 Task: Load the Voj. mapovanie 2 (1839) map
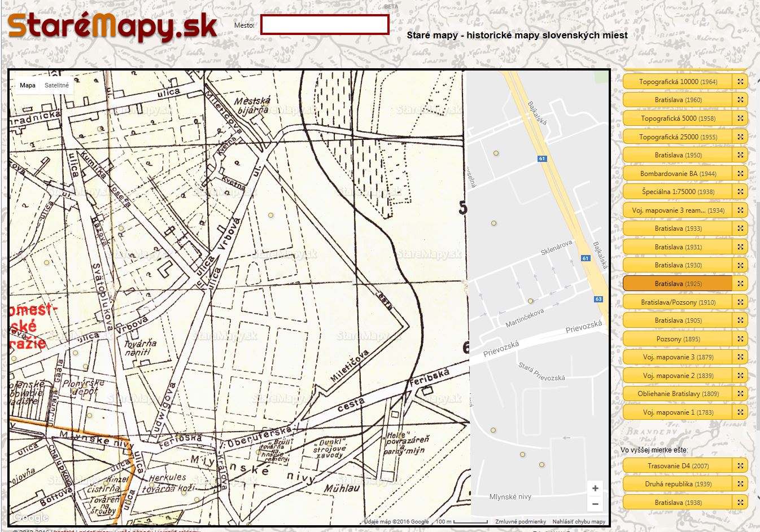[678, 376]
